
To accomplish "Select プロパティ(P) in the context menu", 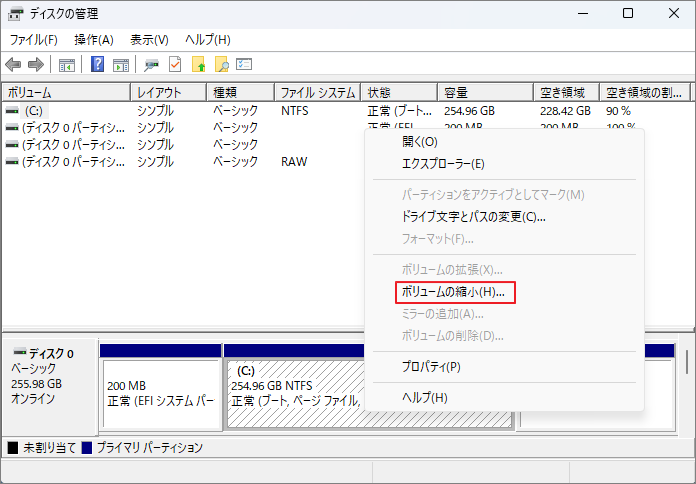I will (504, 367).
